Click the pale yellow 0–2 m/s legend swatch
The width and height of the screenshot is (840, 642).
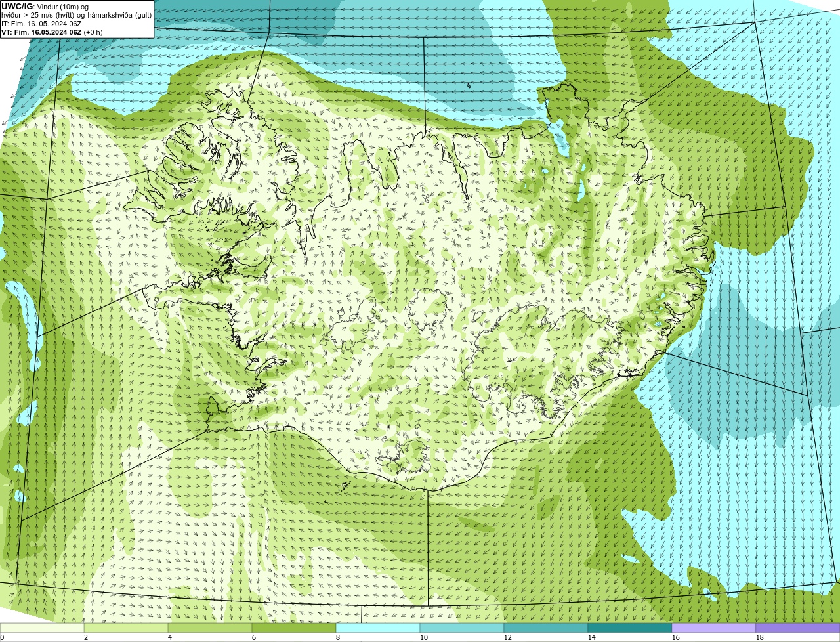tap(42, 628)
